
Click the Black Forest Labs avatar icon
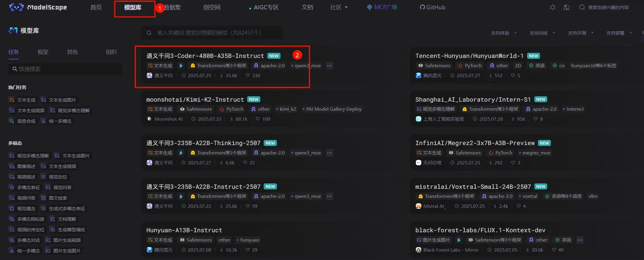click(419, 250)
